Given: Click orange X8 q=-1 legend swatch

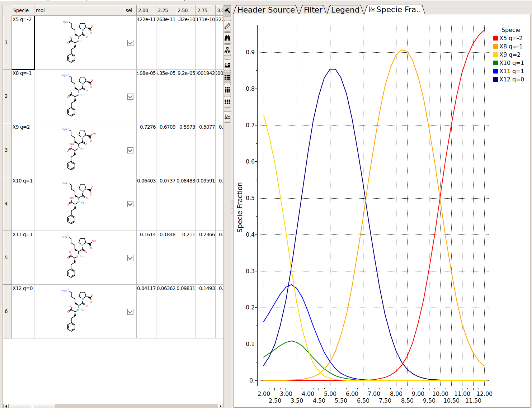Looking at the screenshot, I should pyautogui.click(x=495, y=47).
